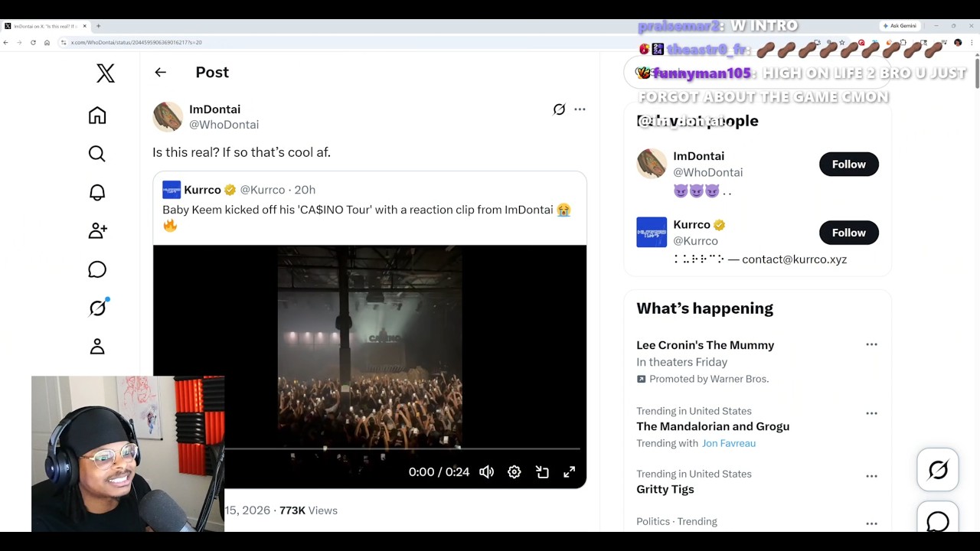This screenshot has height=551, width=980.
Task: Click the Ask Gemini button in Chrome
Action: click(899, 26)
